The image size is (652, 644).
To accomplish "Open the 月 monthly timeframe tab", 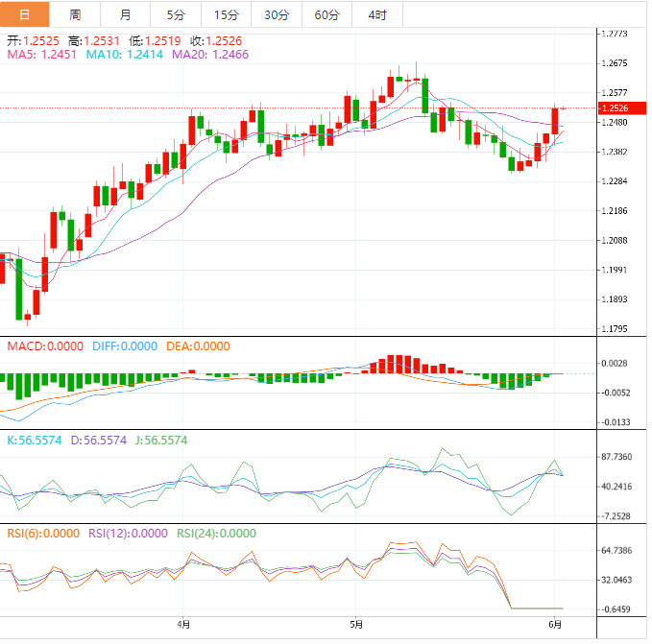I will [126, 14].
